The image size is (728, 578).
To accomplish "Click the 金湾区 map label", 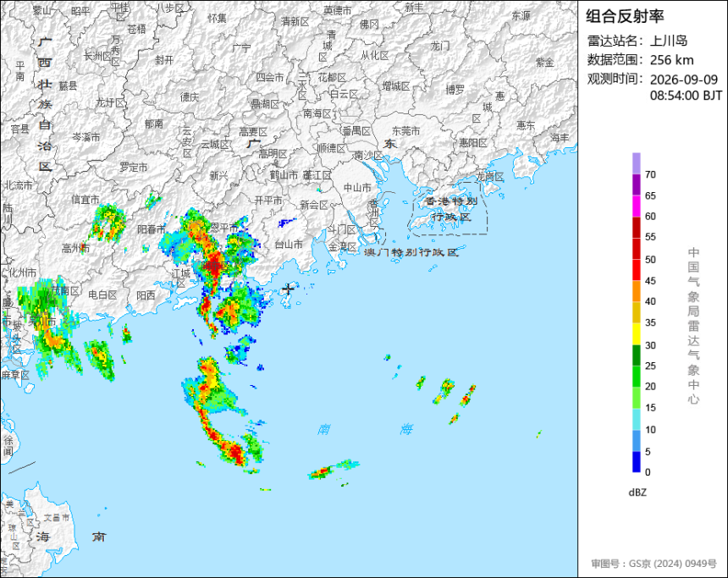I will point(342,246).
